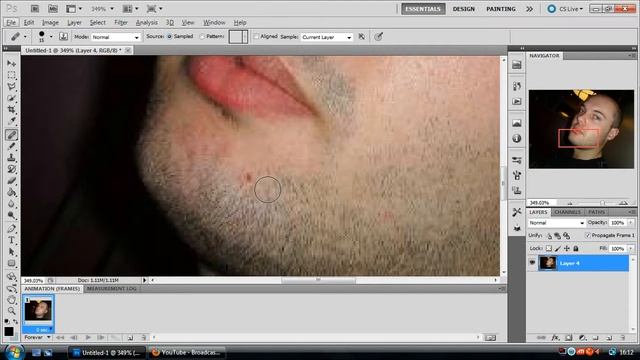The width and height of the screenshot is (640, 360).
Task: Hide Layer 4 with eye icon
Action: [x=532, y=263]
